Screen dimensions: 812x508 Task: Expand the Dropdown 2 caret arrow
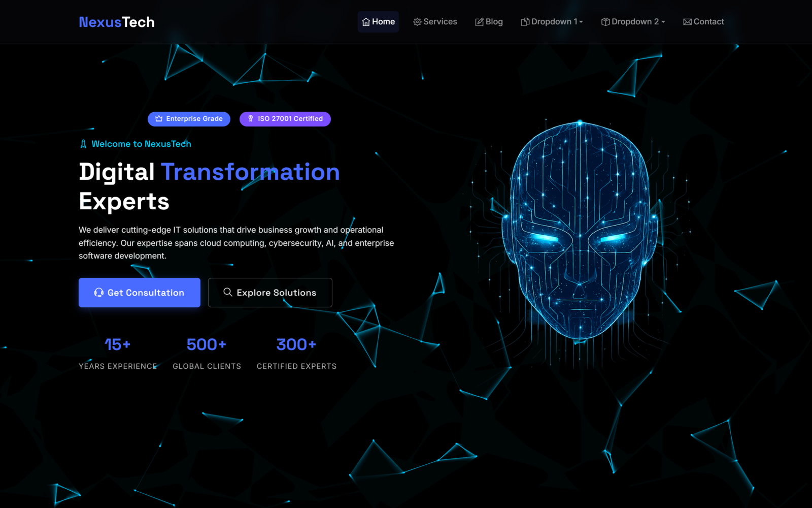[x=663, y=22]
